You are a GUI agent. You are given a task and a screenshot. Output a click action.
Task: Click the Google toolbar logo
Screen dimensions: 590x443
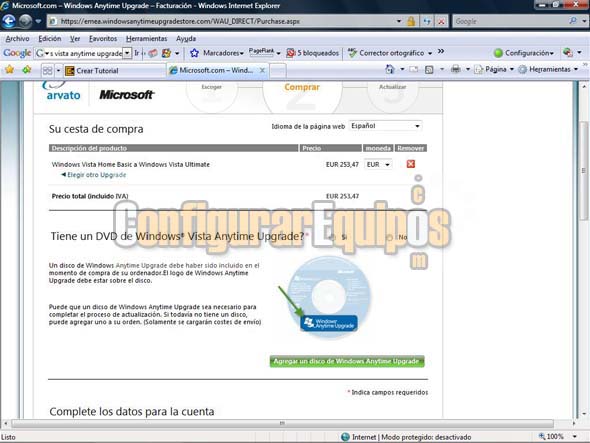coord(17,53)
